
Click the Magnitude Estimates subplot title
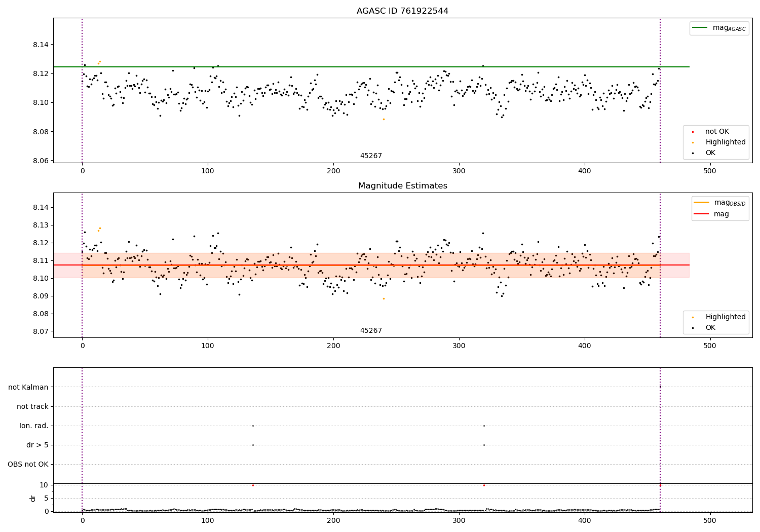[402, 186]
